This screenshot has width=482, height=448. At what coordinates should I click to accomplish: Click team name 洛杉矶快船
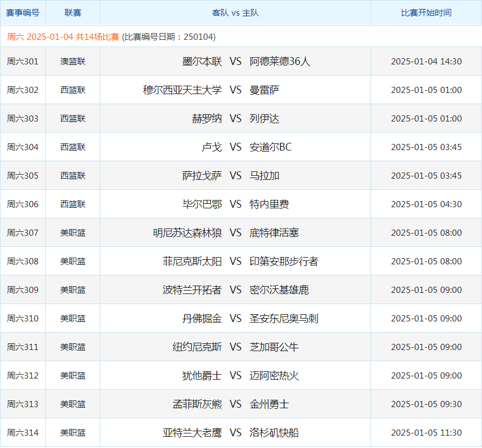tap(274, 433)
